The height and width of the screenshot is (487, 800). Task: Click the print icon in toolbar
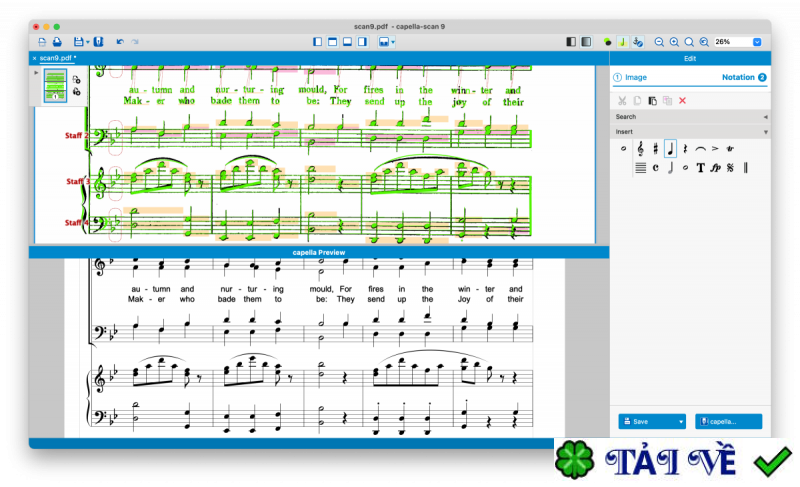[x=57, y=42]
